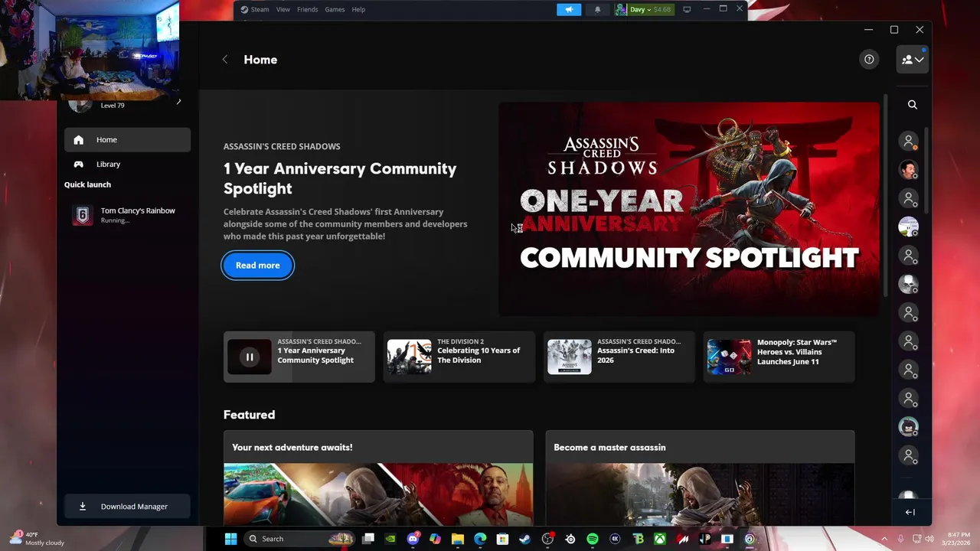Open Spotify from the taskbar
This screenshot has width=980, height=551.
coord(592,539)
